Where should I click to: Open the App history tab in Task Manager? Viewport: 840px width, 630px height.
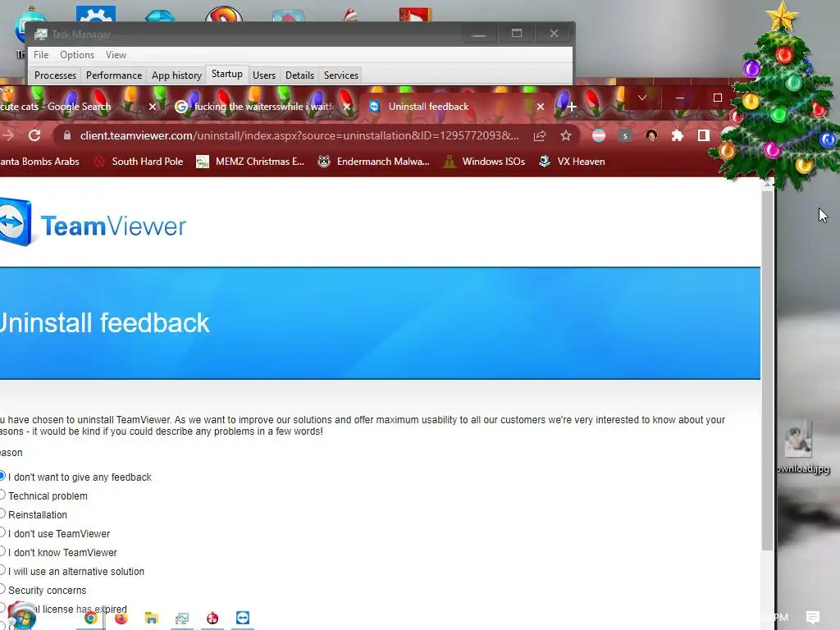pos(177,75)
